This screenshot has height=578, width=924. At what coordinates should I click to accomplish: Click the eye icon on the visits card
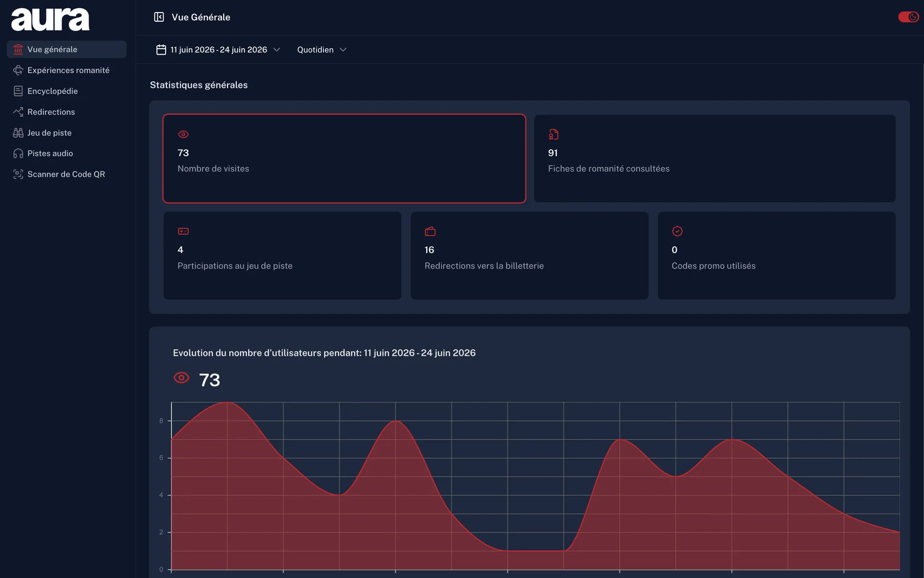(x=183, y=134)
